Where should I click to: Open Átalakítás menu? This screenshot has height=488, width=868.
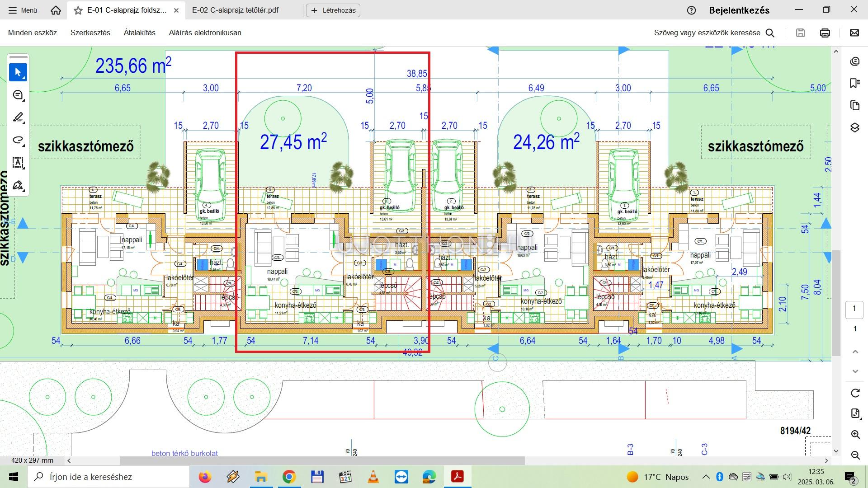coord(140,33)
